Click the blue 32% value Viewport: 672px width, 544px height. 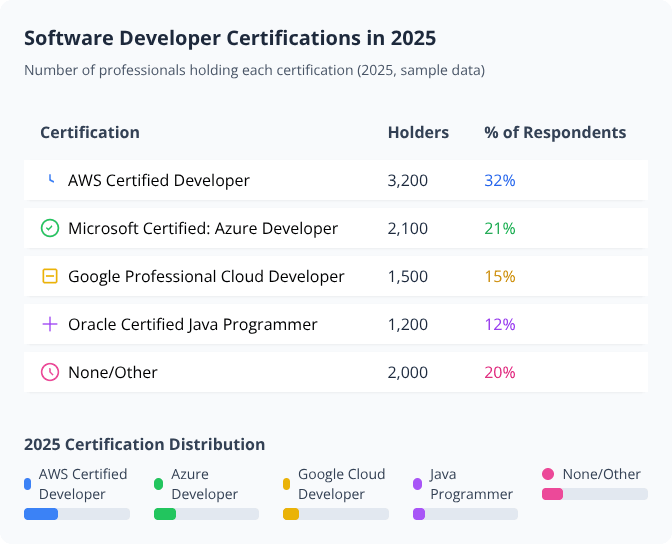(500, 180)
